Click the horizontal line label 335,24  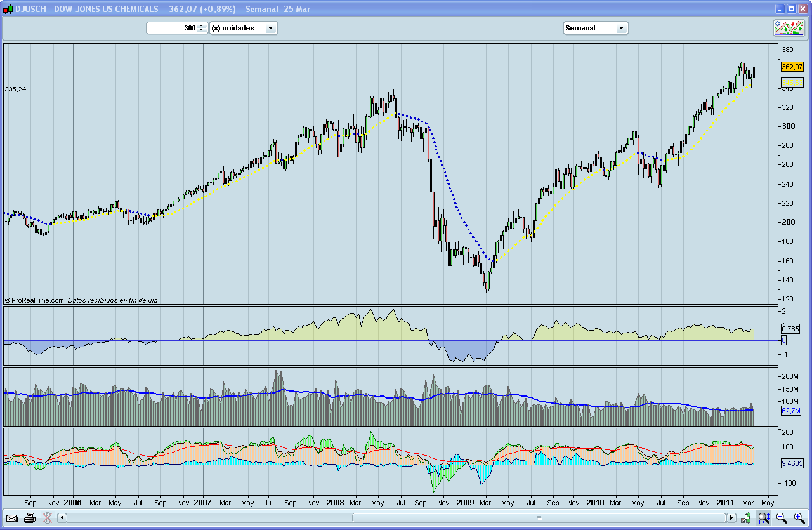(x=15, y=89)
